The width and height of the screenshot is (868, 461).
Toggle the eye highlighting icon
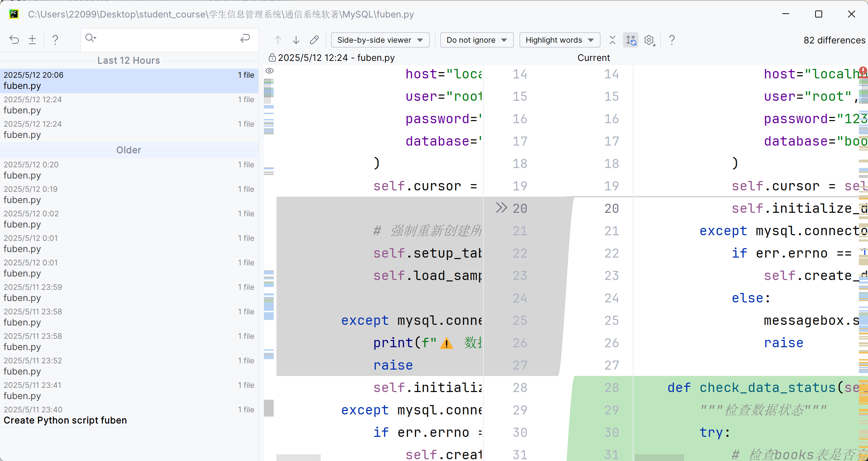[x=269, y=71]
